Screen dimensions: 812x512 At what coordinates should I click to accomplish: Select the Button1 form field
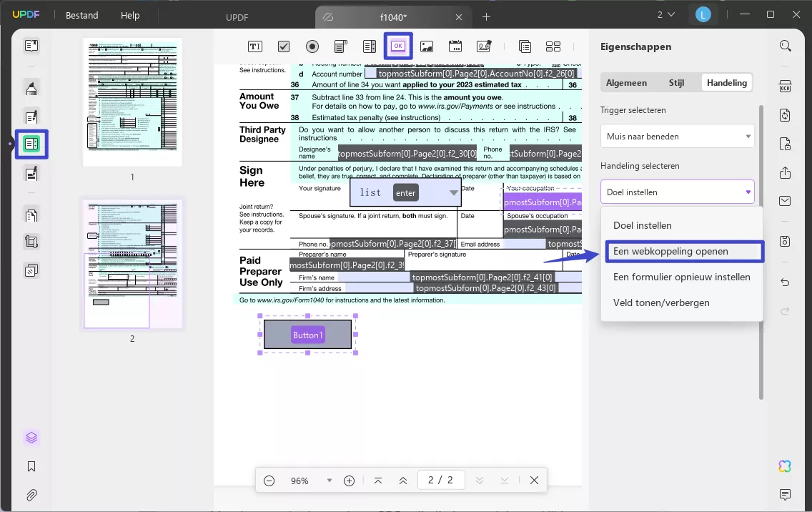(307, 334)
